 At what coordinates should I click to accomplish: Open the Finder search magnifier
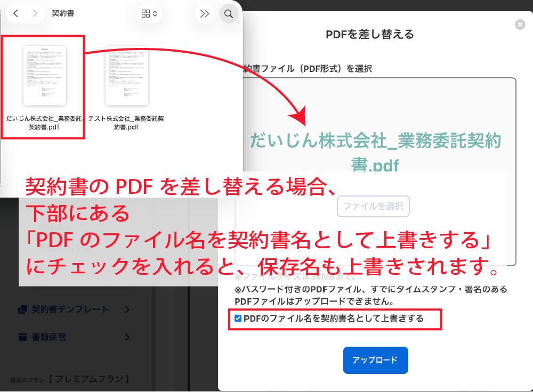coord(229,14)
